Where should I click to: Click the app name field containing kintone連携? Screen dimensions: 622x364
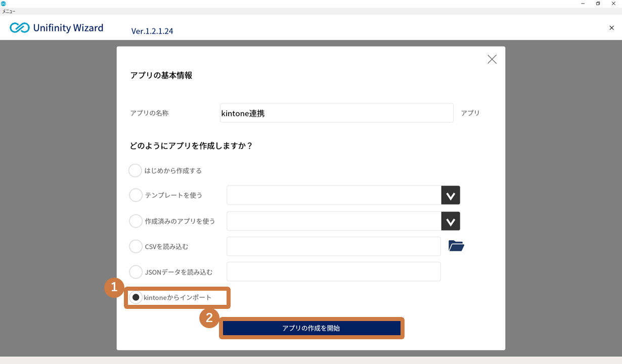pos(336,113)
